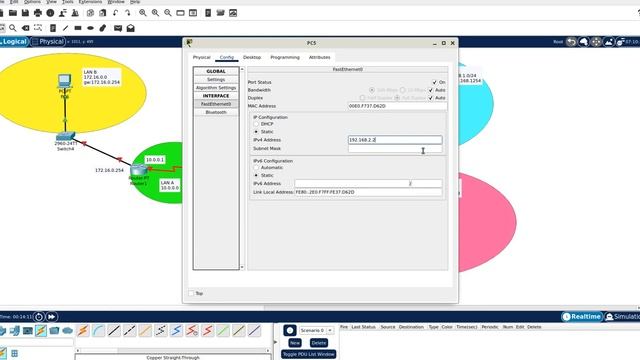The image size is (640, 360).
Task: Select Static radio under IP Configuration
Action: pyautogui.click(x=256, y=131)
